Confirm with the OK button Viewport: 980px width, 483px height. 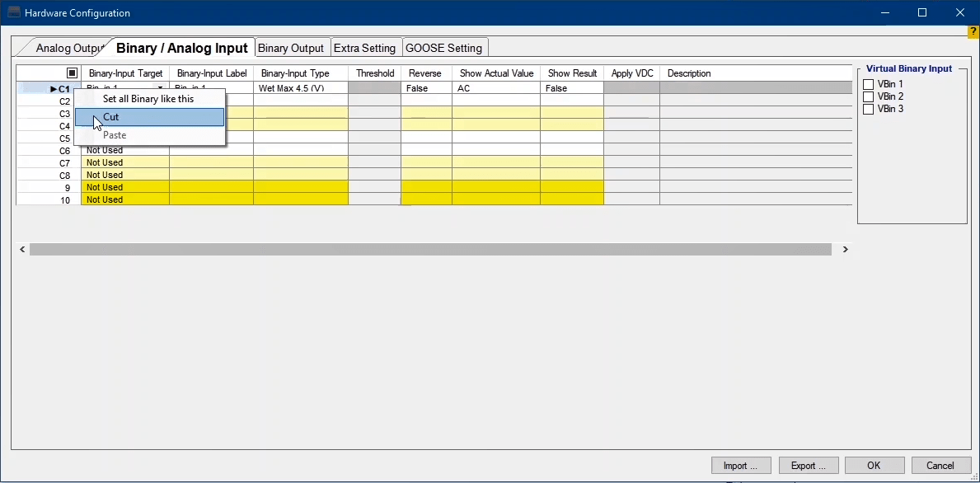pos(874,466)
